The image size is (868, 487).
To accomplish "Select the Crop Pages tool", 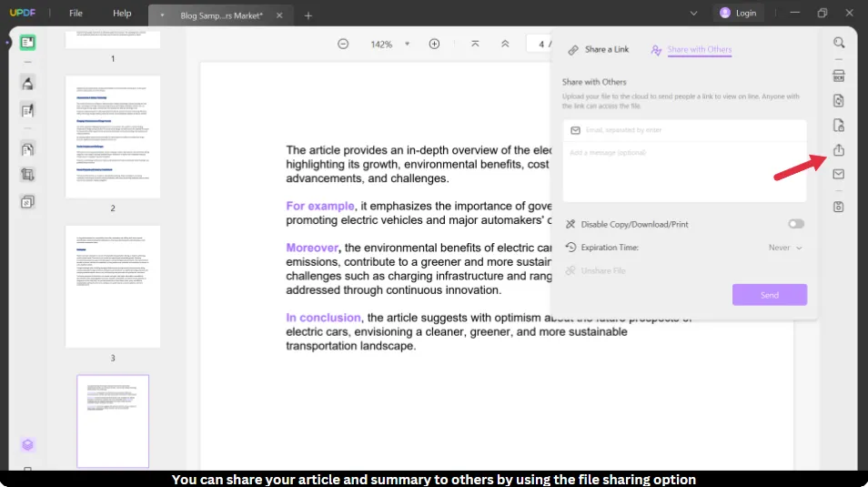I will (x=27, y=175).
